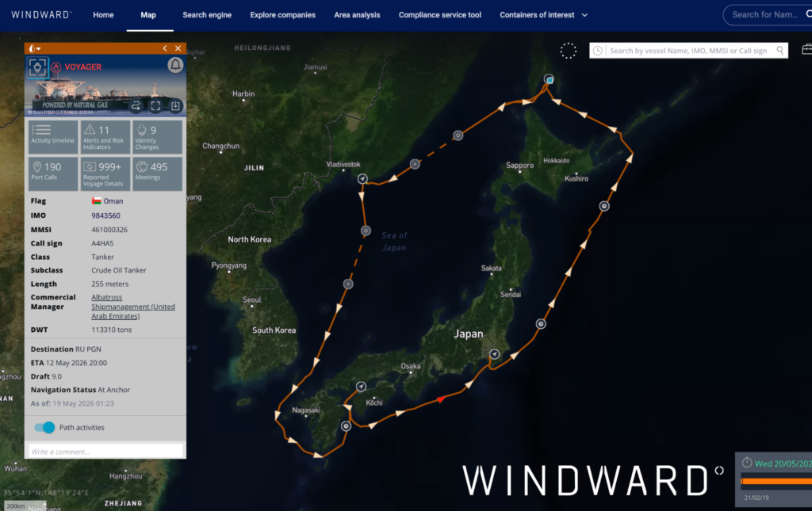Click the port call marker near Vladivostok
The height and width of the screenshot is (511, 812).
pos(362,179)
